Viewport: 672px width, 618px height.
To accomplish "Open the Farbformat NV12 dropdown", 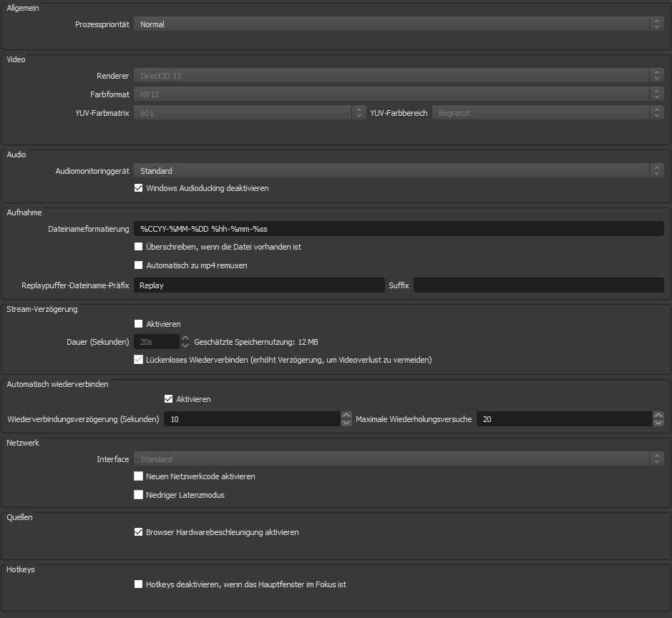I will 398,94.
